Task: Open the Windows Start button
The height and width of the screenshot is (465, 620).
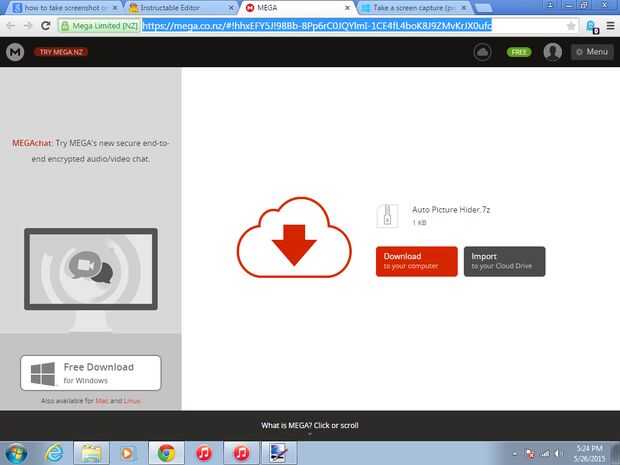Action: click(16, 453)
